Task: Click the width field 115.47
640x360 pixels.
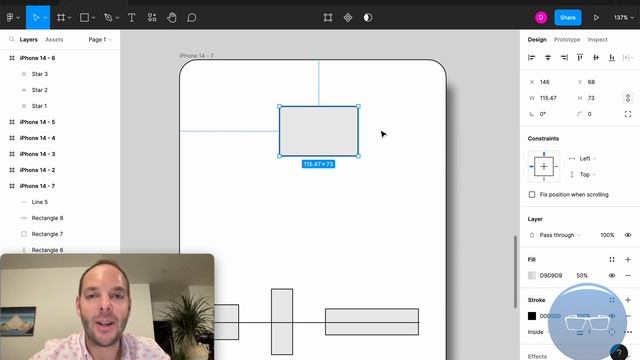Action: coord(549,98)
